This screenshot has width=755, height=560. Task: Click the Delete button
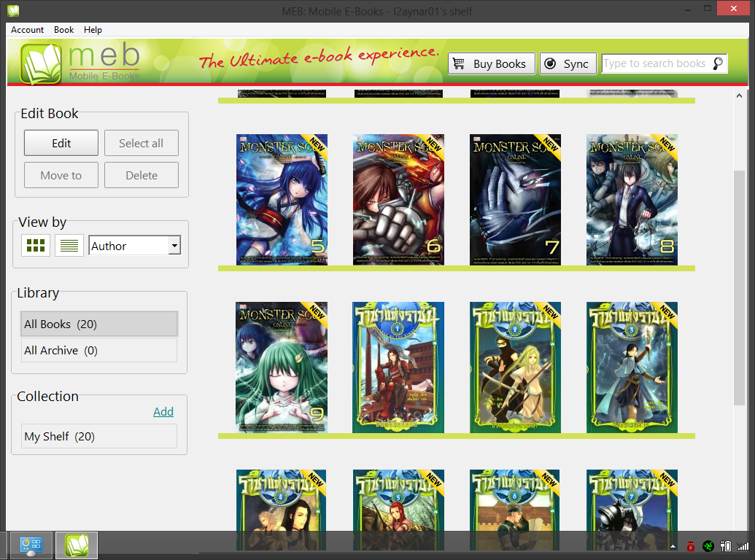(x=141, y=175)
